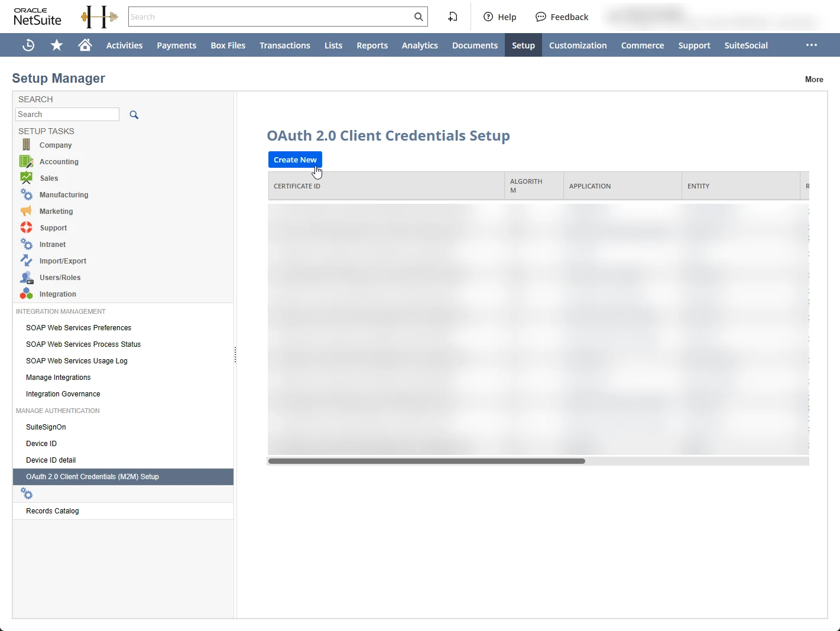Click the Feedback speech bubble icon
840x631 pixels.
coord(541,17)
